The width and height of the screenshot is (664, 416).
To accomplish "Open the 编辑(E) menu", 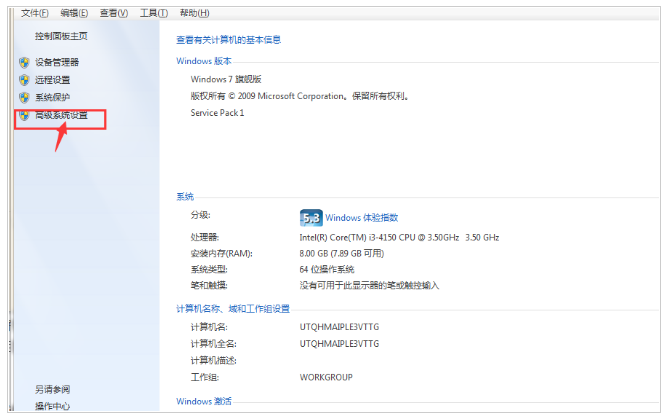I will pos(74,13).
